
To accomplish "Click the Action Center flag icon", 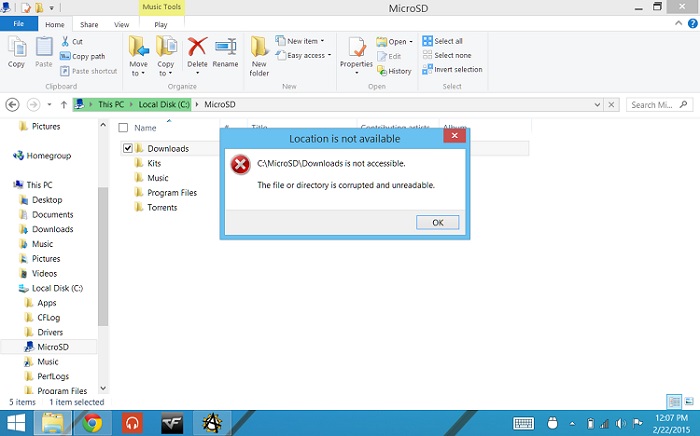I will (x=638, y=423).
